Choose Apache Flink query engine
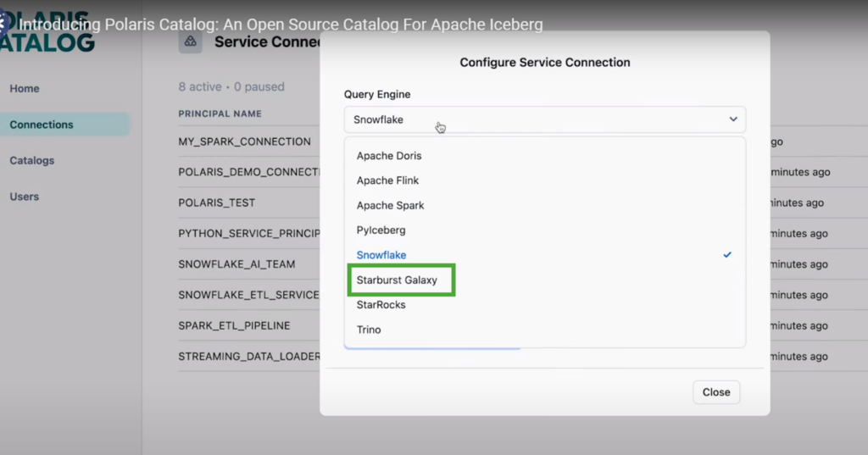 coord(387,180)
